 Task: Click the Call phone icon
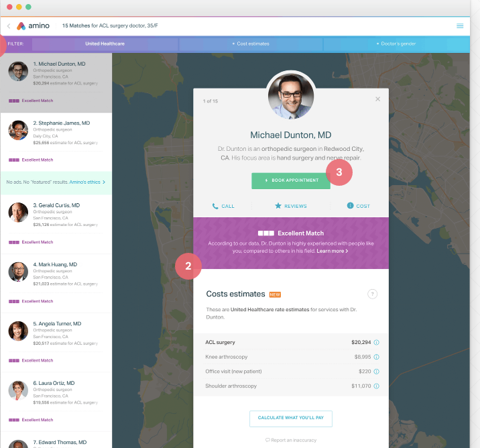[215, 206]
